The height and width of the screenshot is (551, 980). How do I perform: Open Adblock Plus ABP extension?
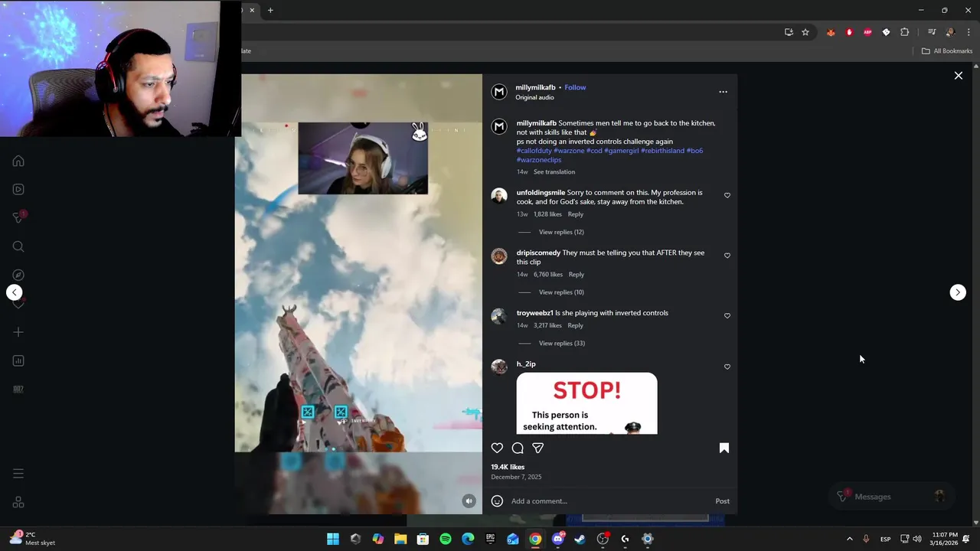coord(867,32)
